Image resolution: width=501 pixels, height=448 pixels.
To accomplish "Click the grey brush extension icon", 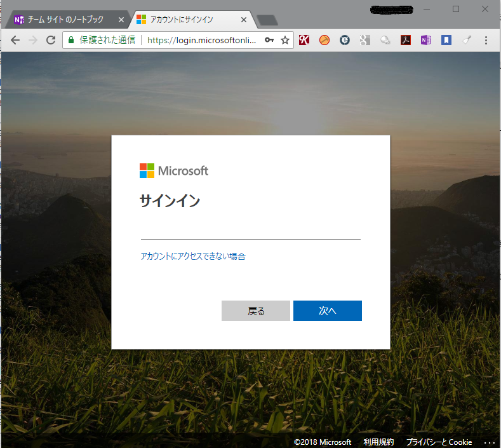I will tap(467, 40).
